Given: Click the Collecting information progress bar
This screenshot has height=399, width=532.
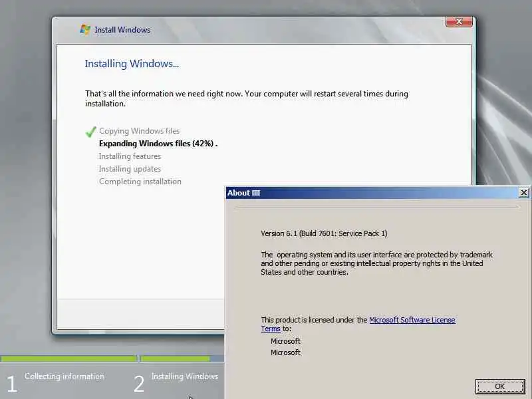Looking at the screenshot, I should click(x=68, y=358).
